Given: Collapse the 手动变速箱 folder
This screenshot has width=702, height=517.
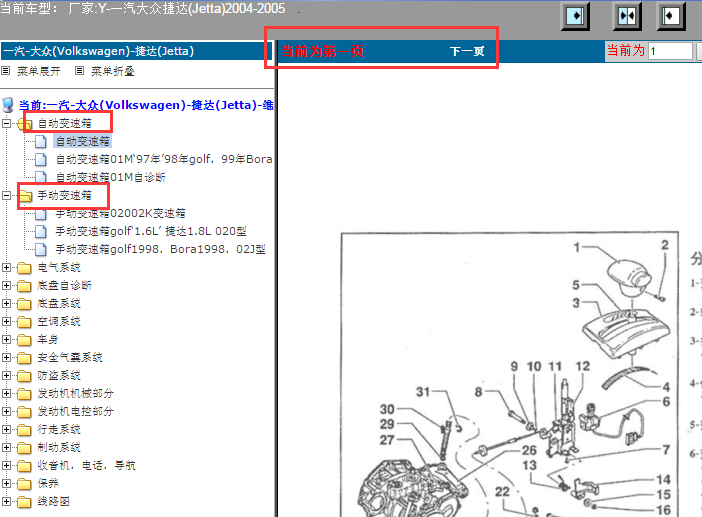Looking at the screenshot, I should click(x=6, y=196).
